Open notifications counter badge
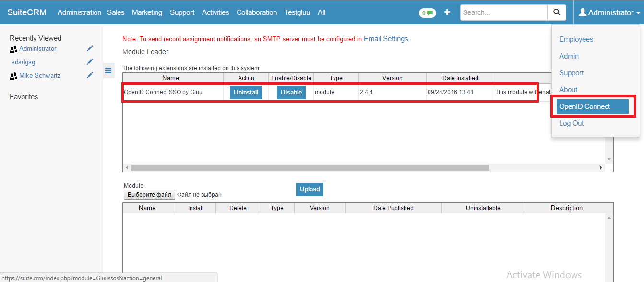Image resolution: width=644 pixels, height=282 pixels. pyautogui.click(x=427, y=13)
